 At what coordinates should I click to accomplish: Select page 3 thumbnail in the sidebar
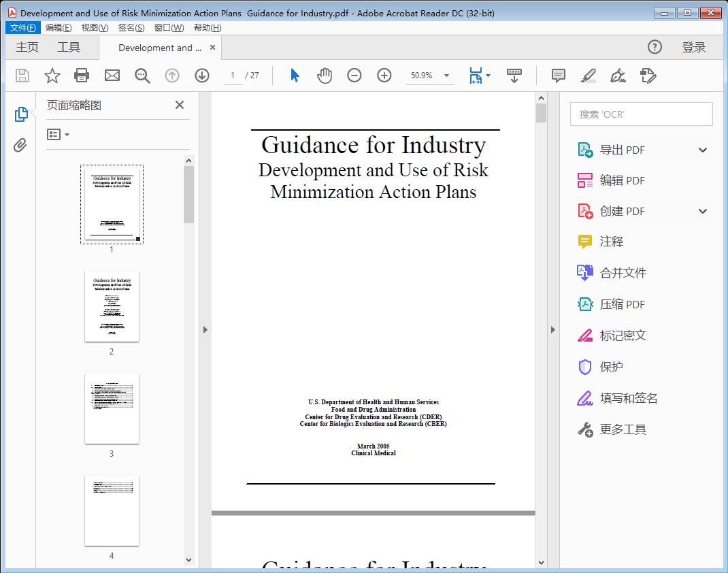click(111, 408)
